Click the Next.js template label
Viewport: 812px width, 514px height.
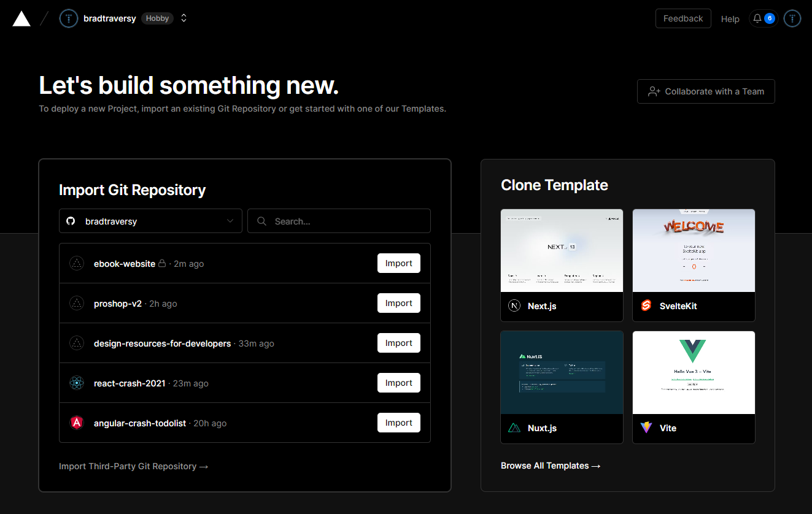(542, 306)
